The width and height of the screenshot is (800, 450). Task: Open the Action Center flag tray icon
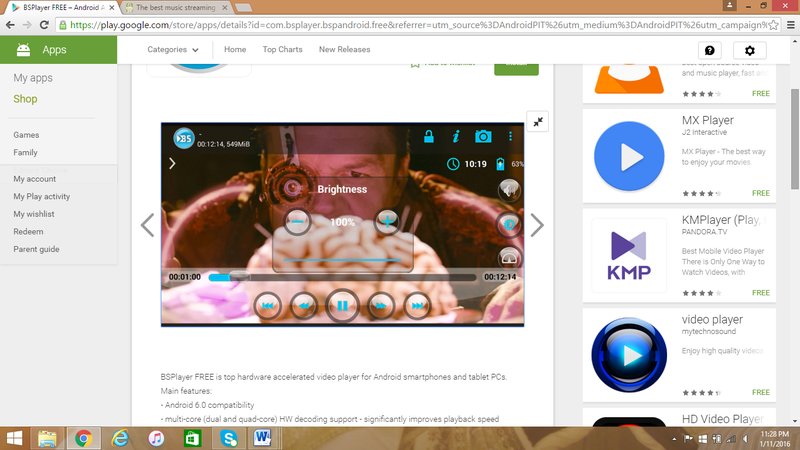tap(688, 439)
